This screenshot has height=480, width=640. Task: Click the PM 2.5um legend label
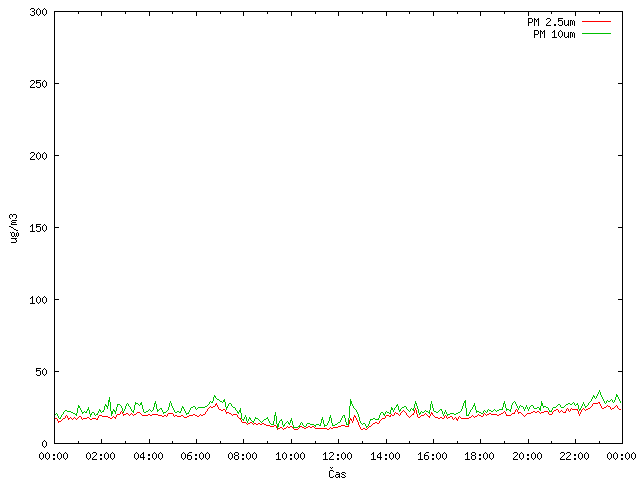551,22
